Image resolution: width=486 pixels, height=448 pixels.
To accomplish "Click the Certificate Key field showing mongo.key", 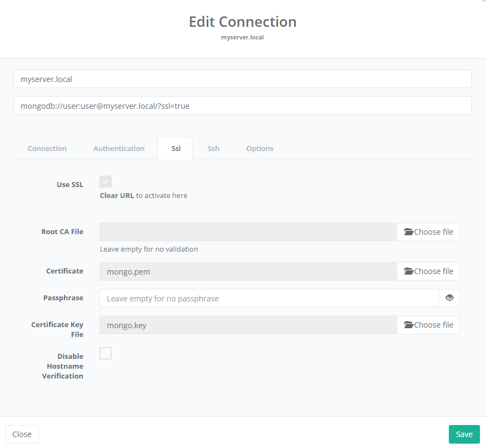I will pyautogui.click(x=248, y=325).
